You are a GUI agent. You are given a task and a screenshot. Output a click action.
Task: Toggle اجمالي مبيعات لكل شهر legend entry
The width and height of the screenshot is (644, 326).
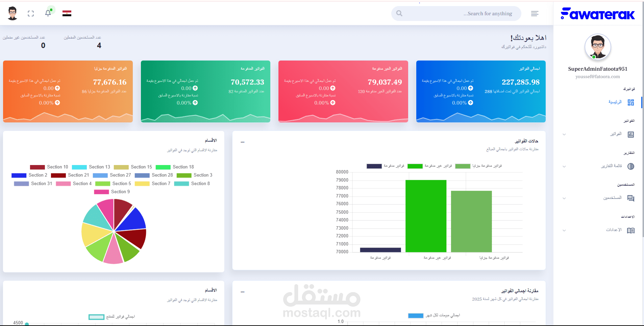coord(434,316)
